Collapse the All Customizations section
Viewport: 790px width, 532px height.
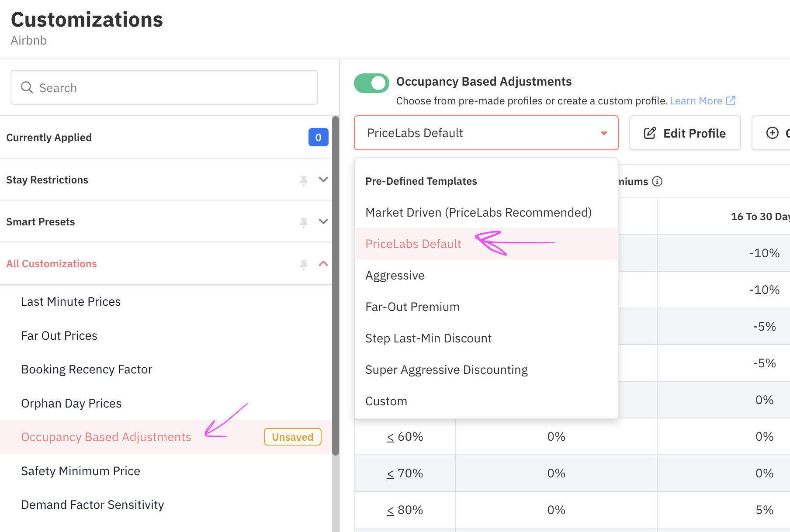[323, 263]
